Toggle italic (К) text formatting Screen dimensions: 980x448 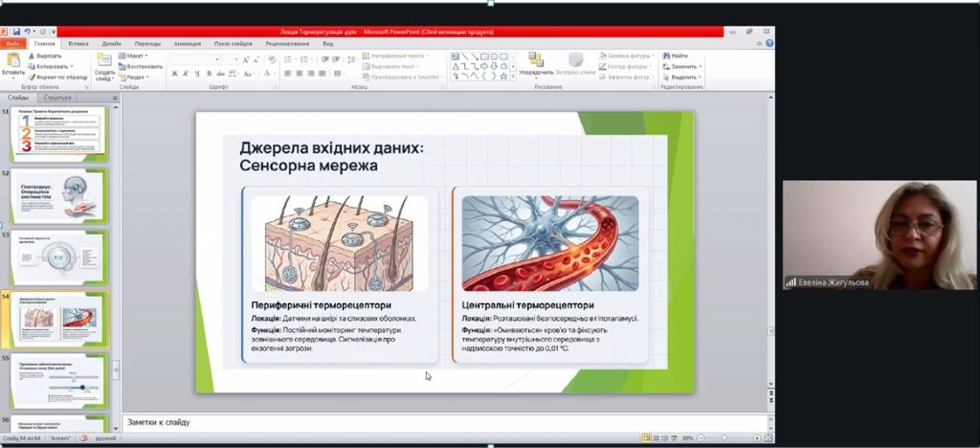pos(187,74)
